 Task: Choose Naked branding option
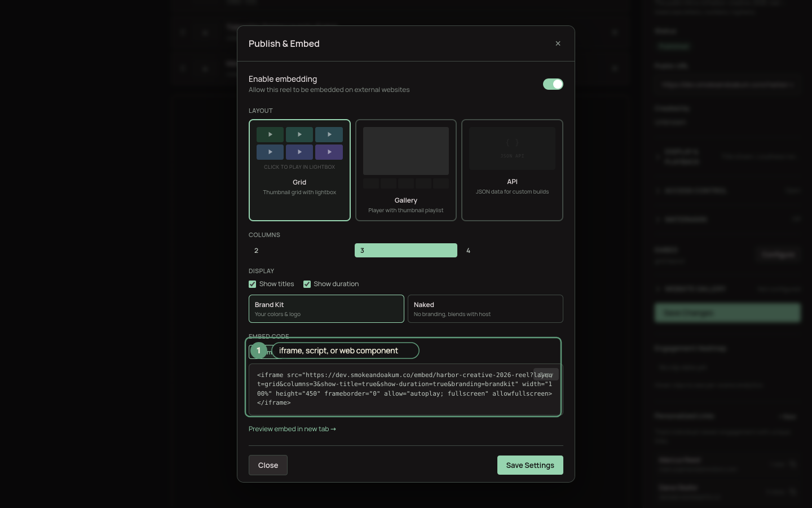pyautogui.click(x=486, y=309)
